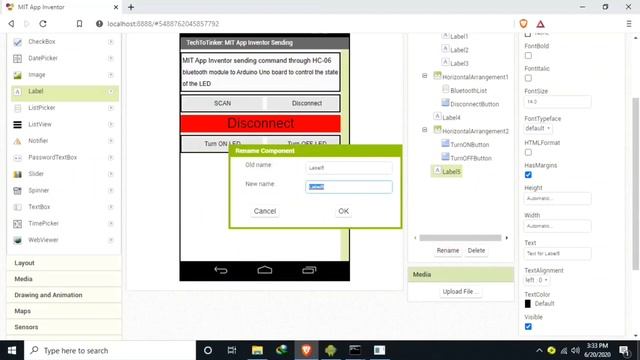Pick the Slider component icon
The image size is (640, 360).
click(18, 174)
